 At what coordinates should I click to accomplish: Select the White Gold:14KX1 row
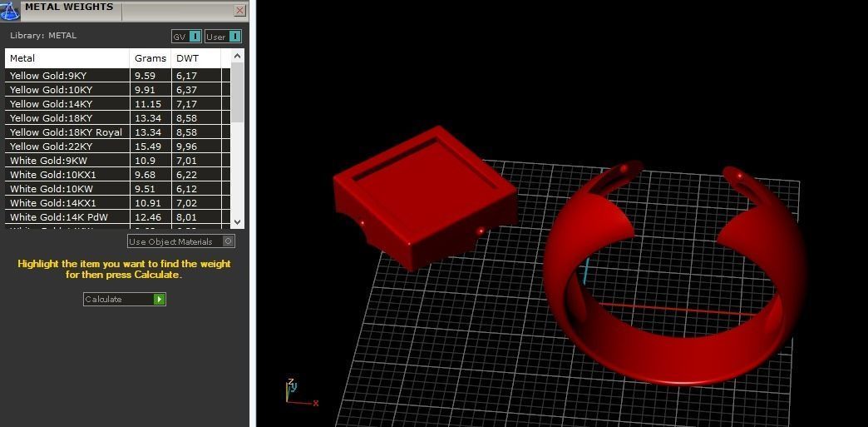pyautogui.click(x=117, y=203)
